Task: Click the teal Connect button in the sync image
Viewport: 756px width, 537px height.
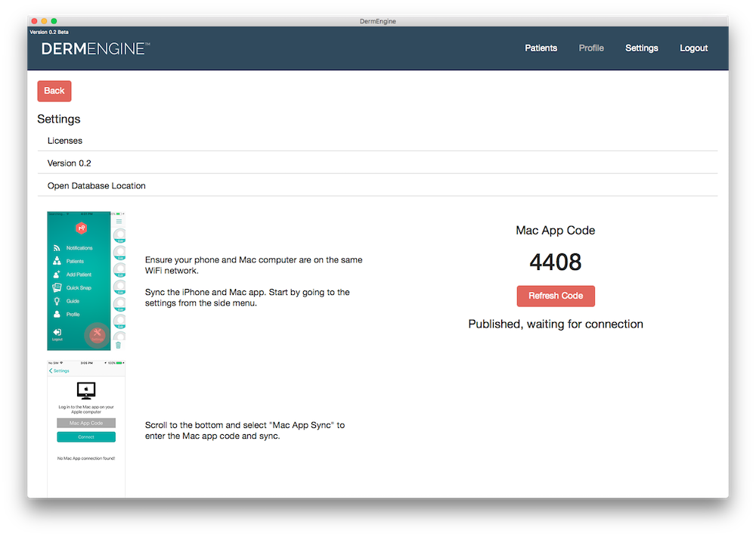Action: click(x=86, y=437)
